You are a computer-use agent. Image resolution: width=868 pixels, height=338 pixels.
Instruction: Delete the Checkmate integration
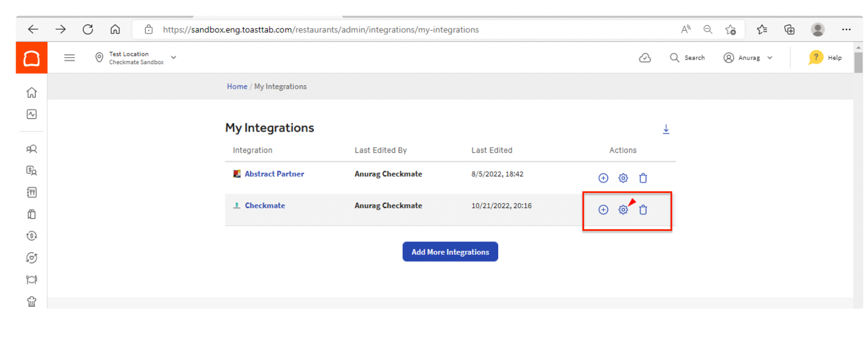[643, 210]
